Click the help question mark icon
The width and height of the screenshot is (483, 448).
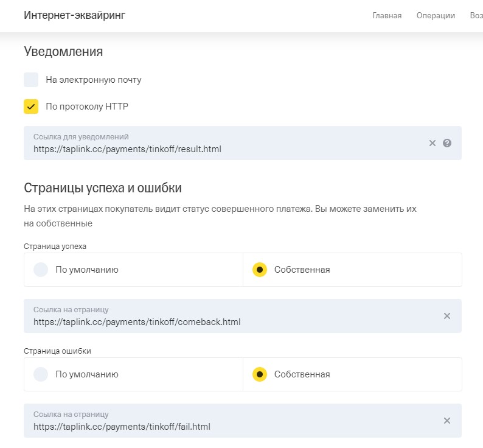click(x=447, y=143)
